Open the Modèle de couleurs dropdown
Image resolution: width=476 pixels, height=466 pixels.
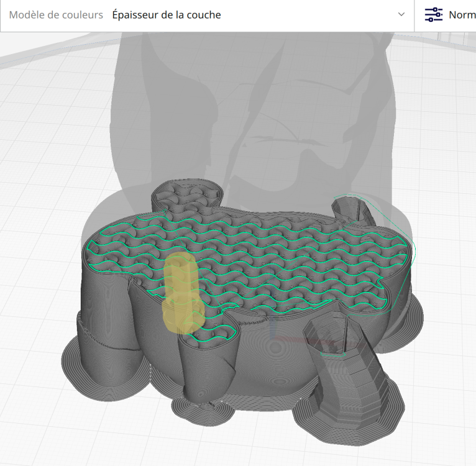click(207, 15)
